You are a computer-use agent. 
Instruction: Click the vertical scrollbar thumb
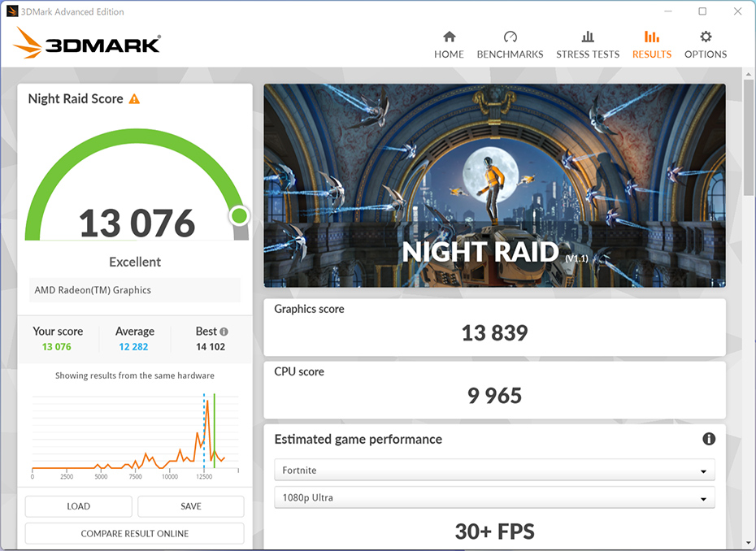(749, 137)
